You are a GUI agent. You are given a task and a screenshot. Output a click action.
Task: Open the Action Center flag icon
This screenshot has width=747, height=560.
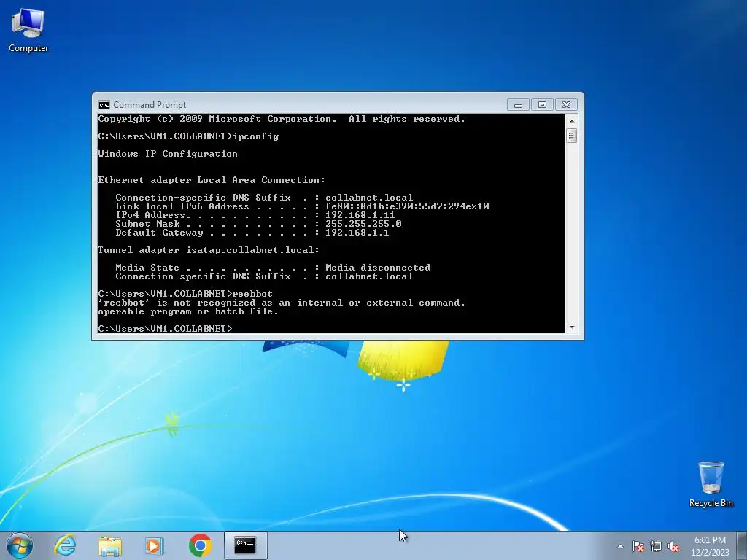[638, 547]
